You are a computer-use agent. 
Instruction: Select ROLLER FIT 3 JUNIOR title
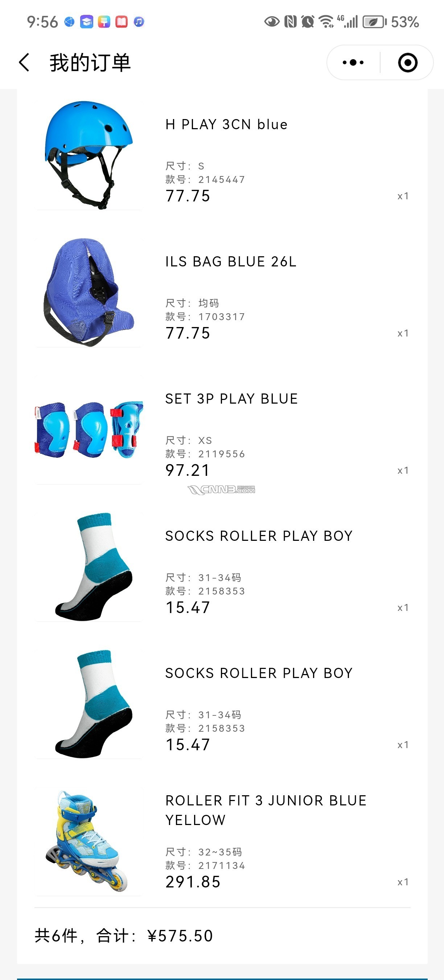pos(266,810)
